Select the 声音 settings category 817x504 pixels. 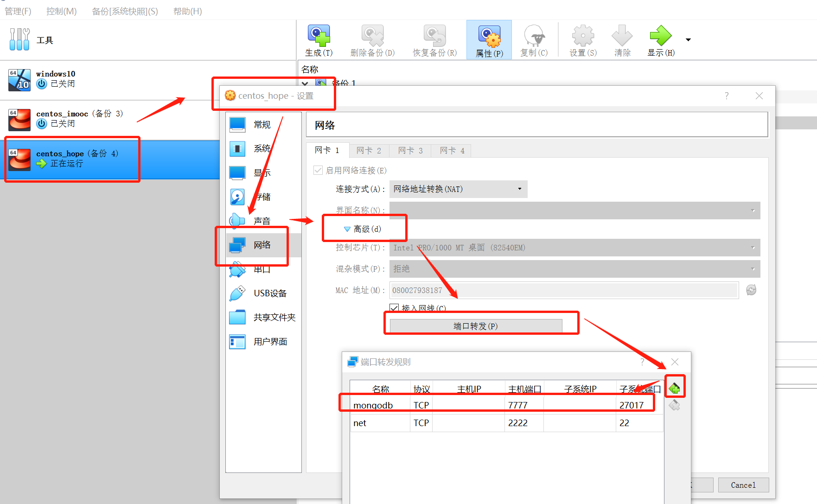pyautogui.click(x=263, y=221)
